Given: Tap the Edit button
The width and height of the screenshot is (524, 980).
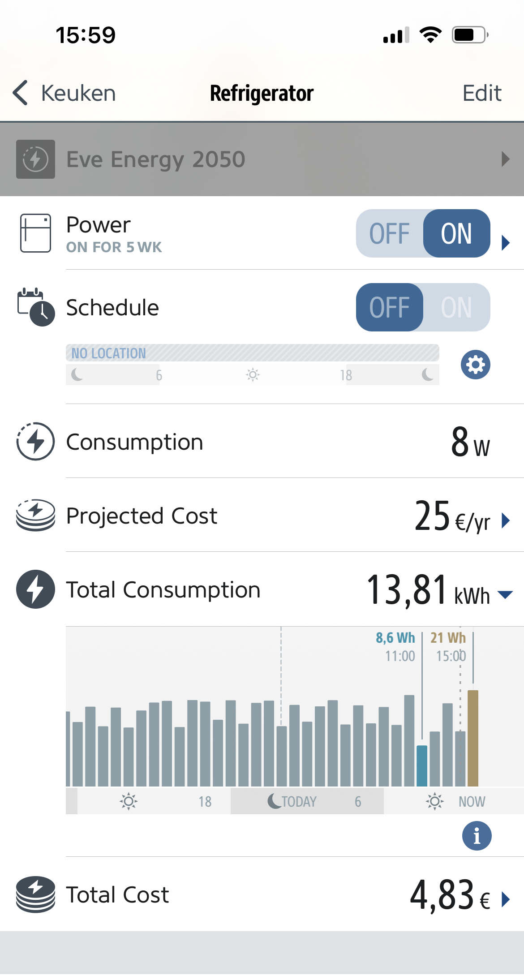Looking at the screenshot, I should click(x=481, y=93).
